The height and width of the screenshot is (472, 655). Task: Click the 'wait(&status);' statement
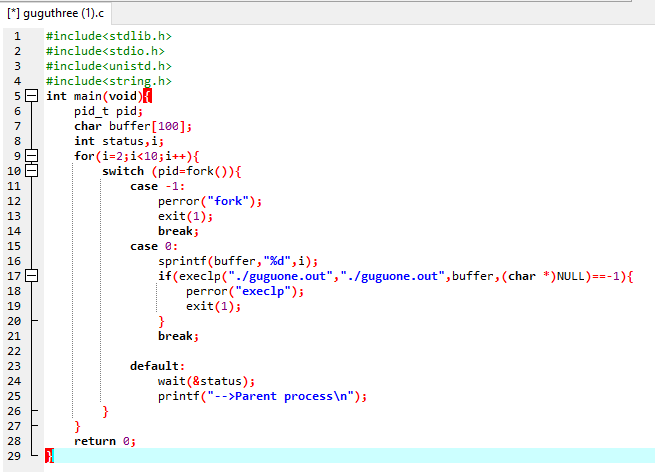[x=206, y=381]
